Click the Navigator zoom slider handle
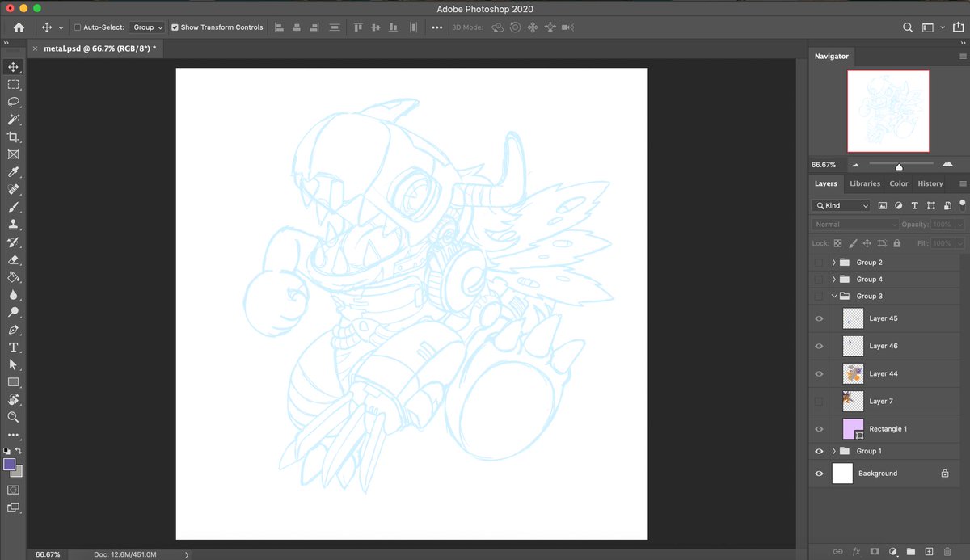 (899, 166)
